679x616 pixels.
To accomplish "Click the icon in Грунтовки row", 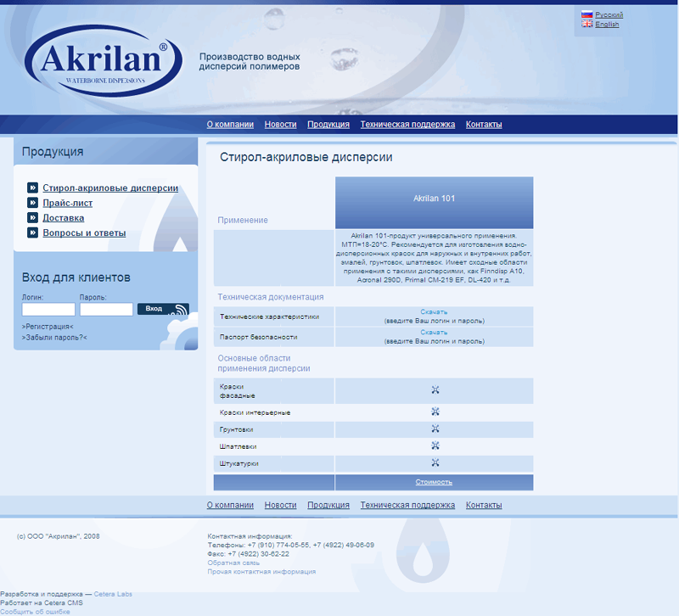I will click(435, 428).
